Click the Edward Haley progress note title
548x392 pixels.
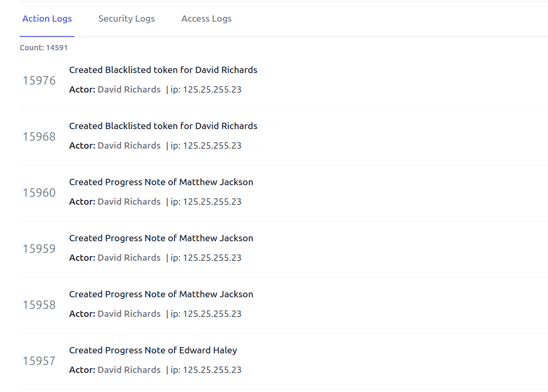(x=153, y=350)
